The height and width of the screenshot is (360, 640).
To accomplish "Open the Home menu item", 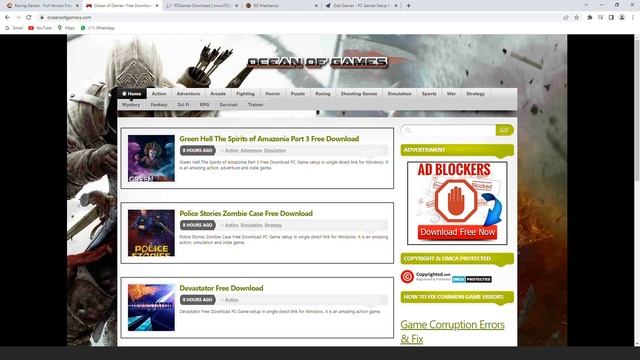I will (x=131, y=93).
